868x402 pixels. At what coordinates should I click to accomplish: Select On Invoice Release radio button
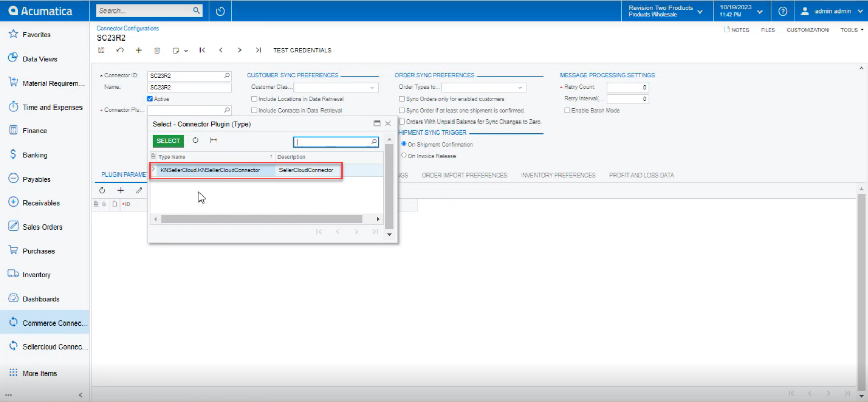click(x=404, y=155)
